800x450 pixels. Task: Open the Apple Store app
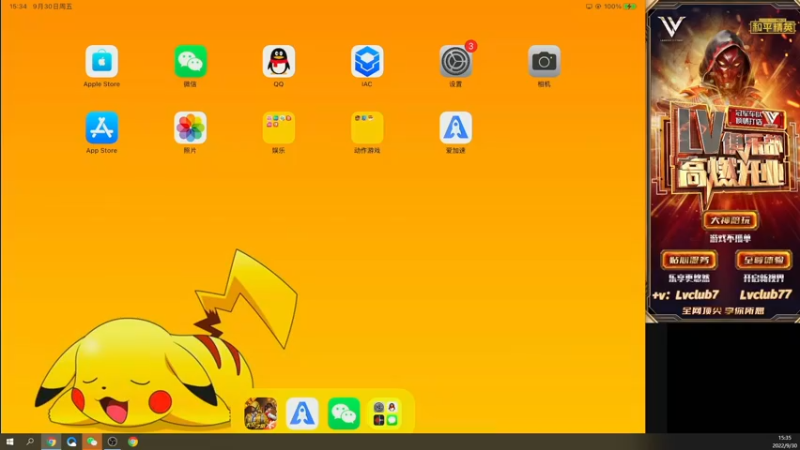coord(102,61)
